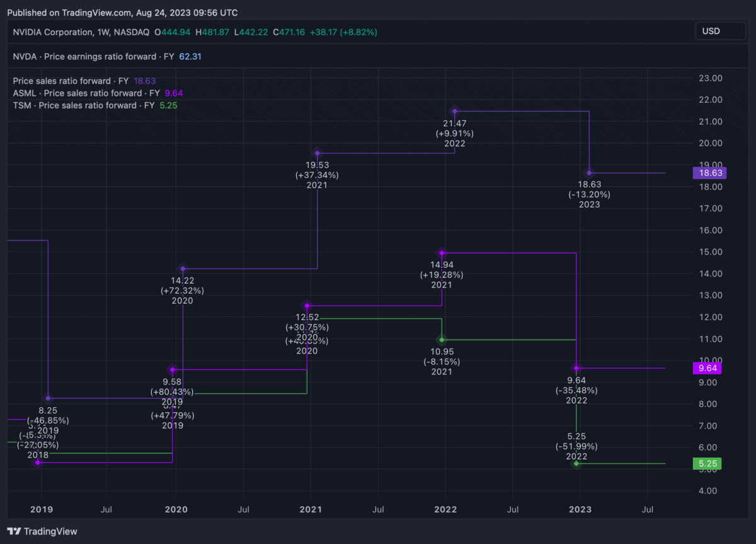756x544 pixels.
Task: Click the 2021 label on the time axis
Action: [x=311, y=509]
